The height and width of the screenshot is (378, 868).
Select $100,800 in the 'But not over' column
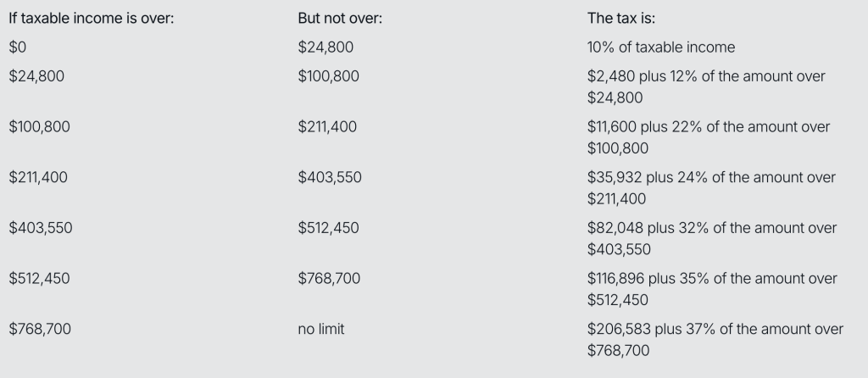[x=328, y=75]
